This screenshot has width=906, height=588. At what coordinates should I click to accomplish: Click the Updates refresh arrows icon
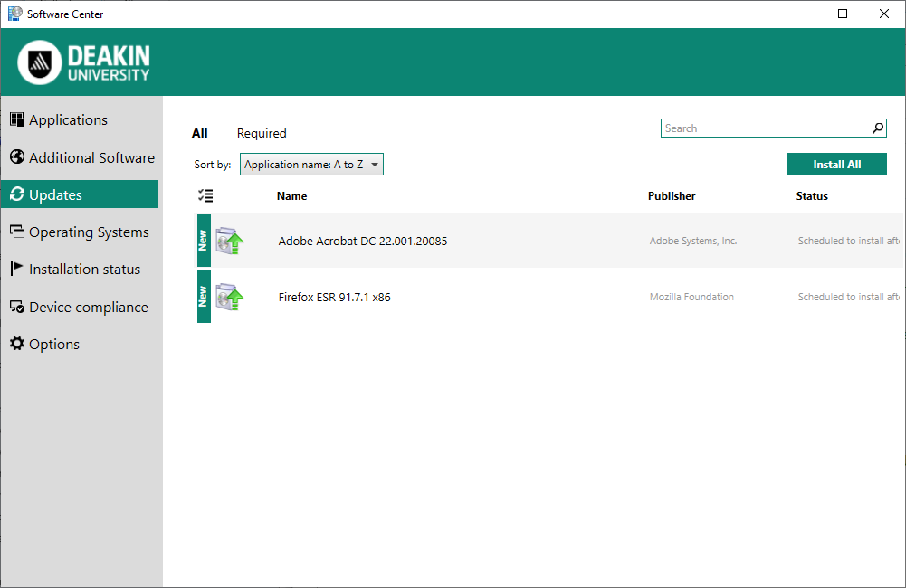(16, 194)
